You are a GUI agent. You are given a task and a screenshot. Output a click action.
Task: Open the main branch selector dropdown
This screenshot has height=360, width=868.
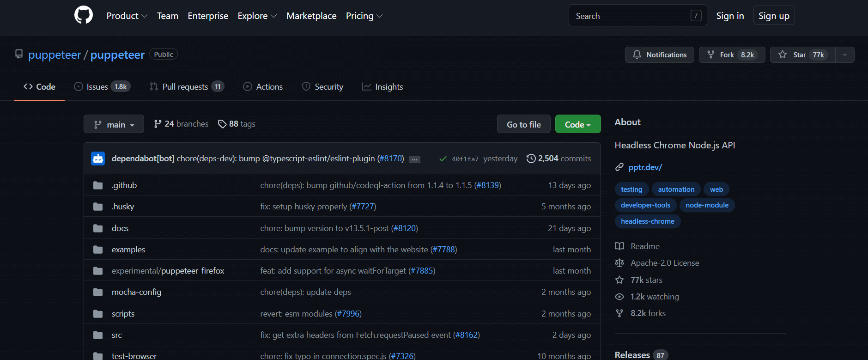pos(114,124)
